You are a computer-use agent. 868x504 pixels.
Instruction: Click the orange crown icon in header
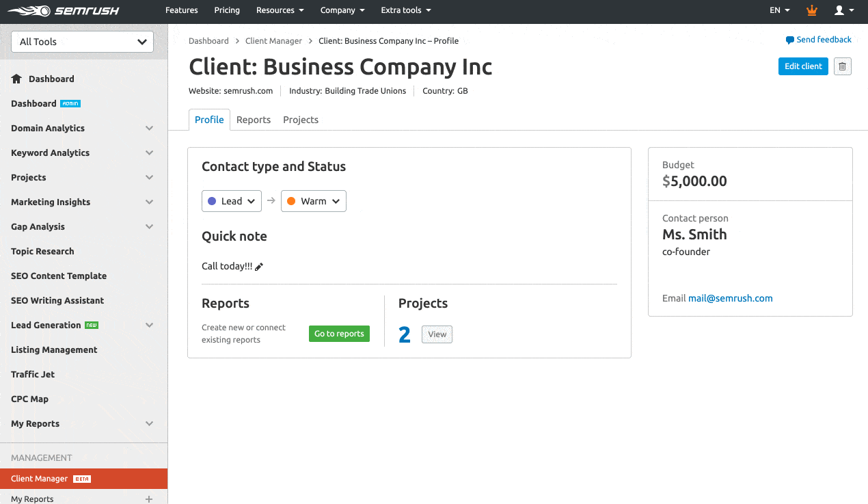point(811,10)
